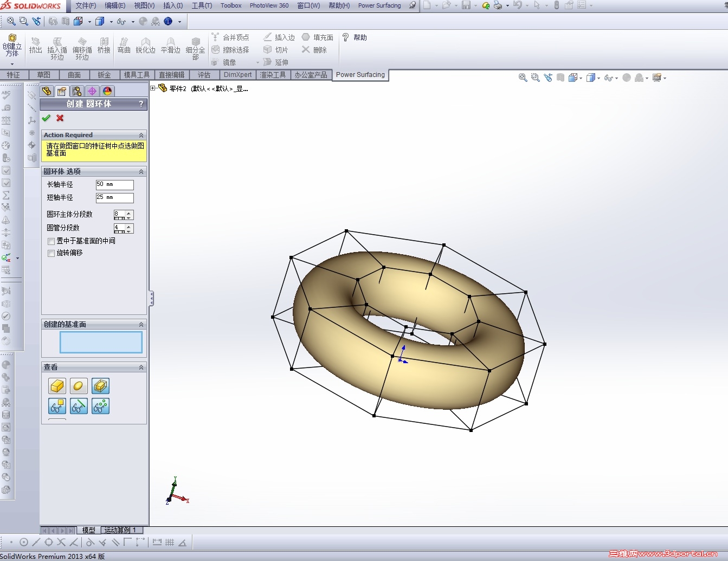The image size is (728, 561).
Task: Click the 镜像 (mirror) command
Action: click(224, 62)
